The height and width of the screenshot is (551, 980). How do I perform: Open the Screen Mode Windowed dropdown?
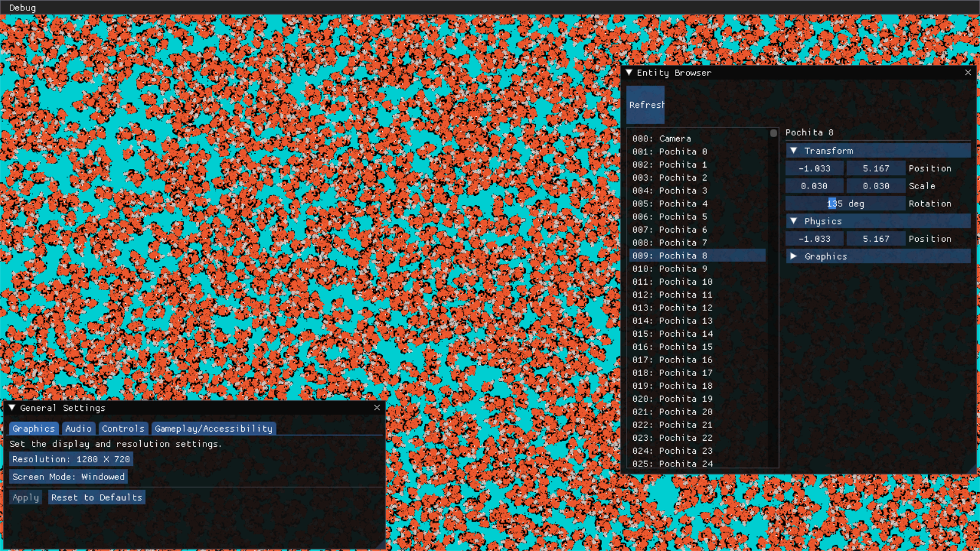[x=69, y=477]
